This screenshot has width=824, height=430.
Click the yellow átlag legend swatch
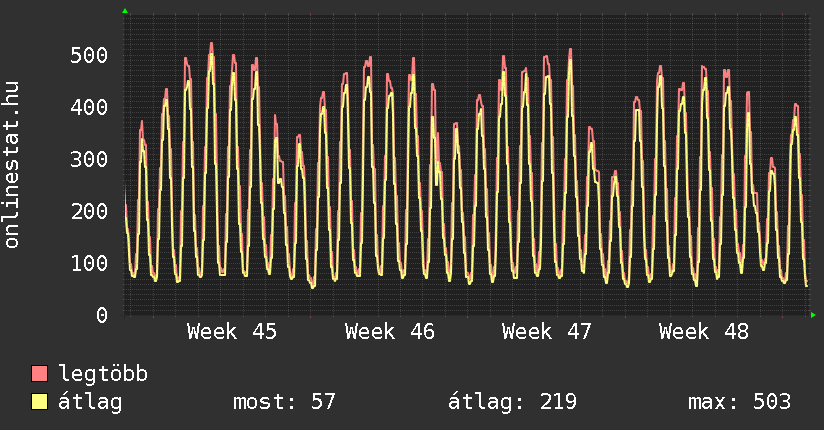(40, 402)
